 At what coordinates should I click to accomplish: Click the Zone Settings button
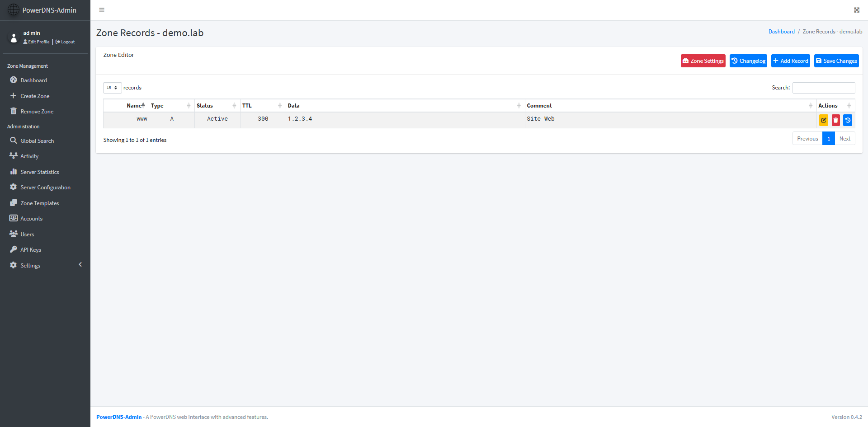[x=703, y=61]
